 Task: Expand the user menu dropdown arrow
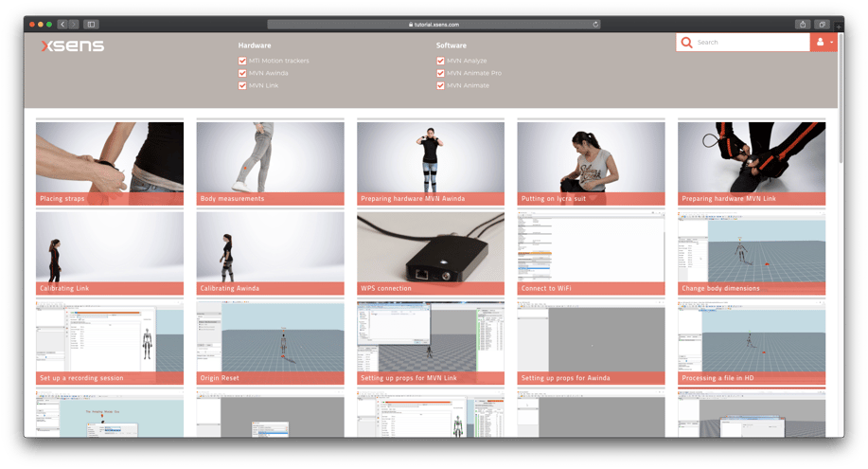pos(831,43)
